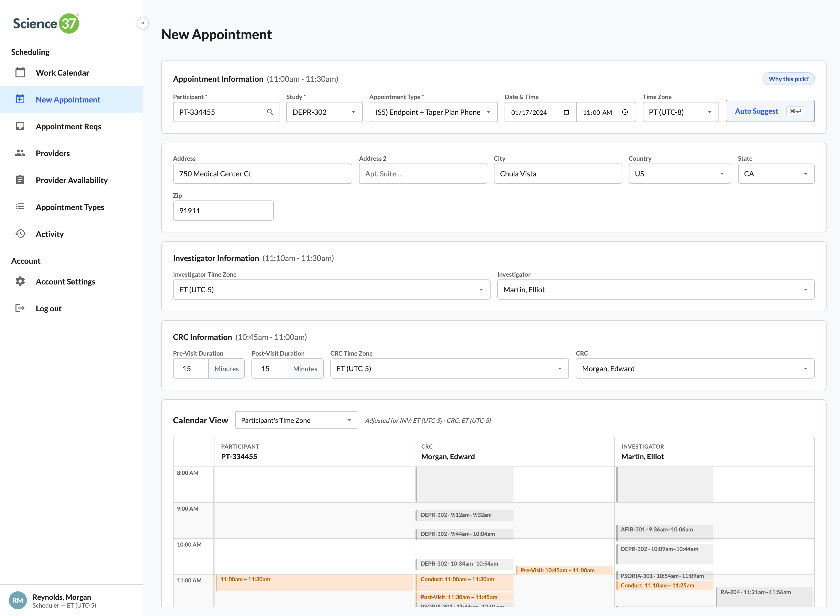This screenshot has height=616, width=840.
Task: Click the Address field
Action: click(262, 173)
